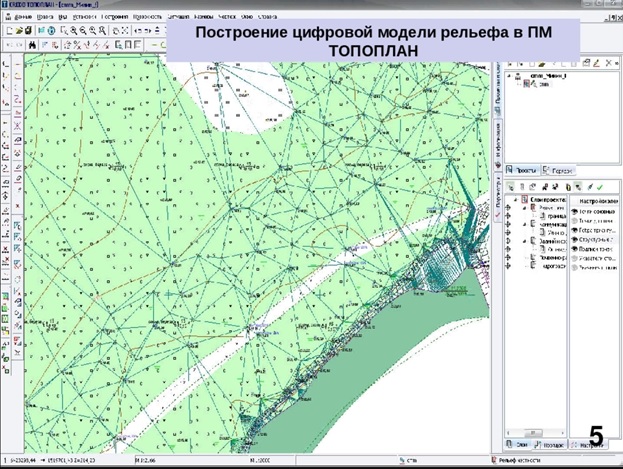This screenshot has height=469, width=623.
Task: Open the Ситуация menu
Action: coord(178,17)
